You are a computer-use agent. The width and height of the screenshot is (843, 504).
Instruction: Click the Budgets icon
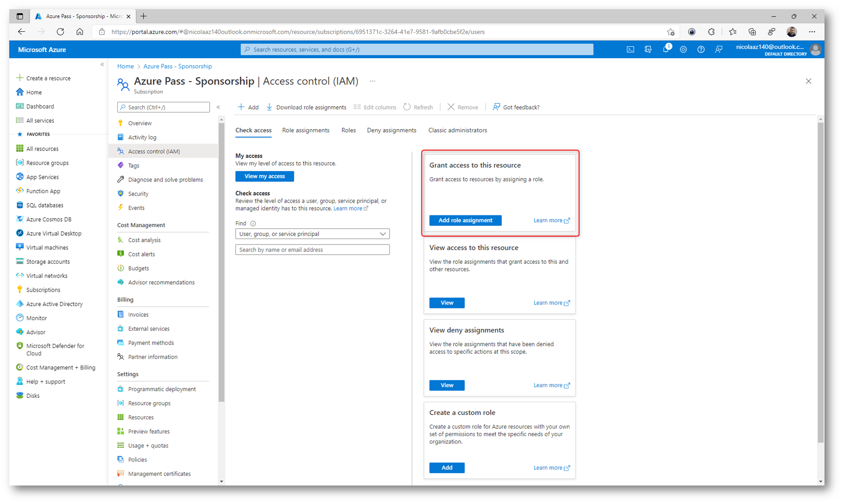click(121, 268)
